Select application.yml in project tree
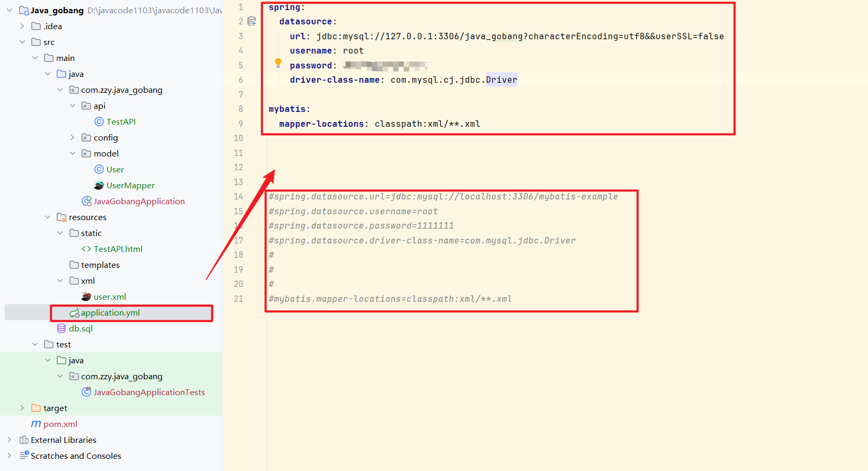The image size is (868, 471). point(110,313)
